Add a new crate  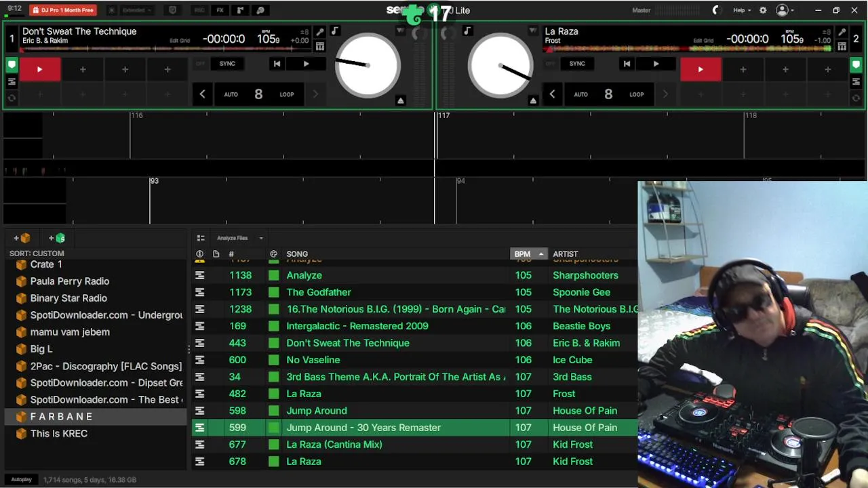pyautogui.click(x=22, y=238)
